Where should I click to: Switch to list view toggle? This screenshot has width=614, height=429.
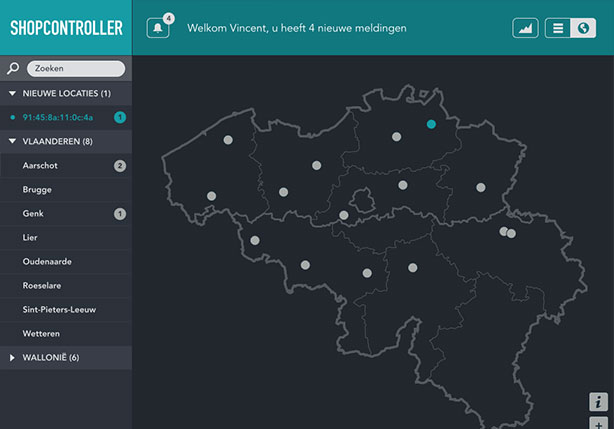(x=558, y=28)
